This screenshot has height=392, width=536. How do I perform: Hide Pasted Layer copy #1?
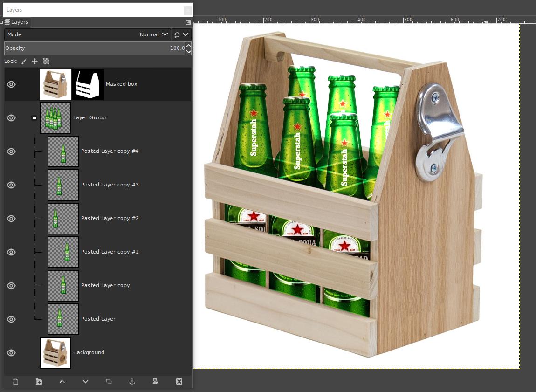click(11, 252)
